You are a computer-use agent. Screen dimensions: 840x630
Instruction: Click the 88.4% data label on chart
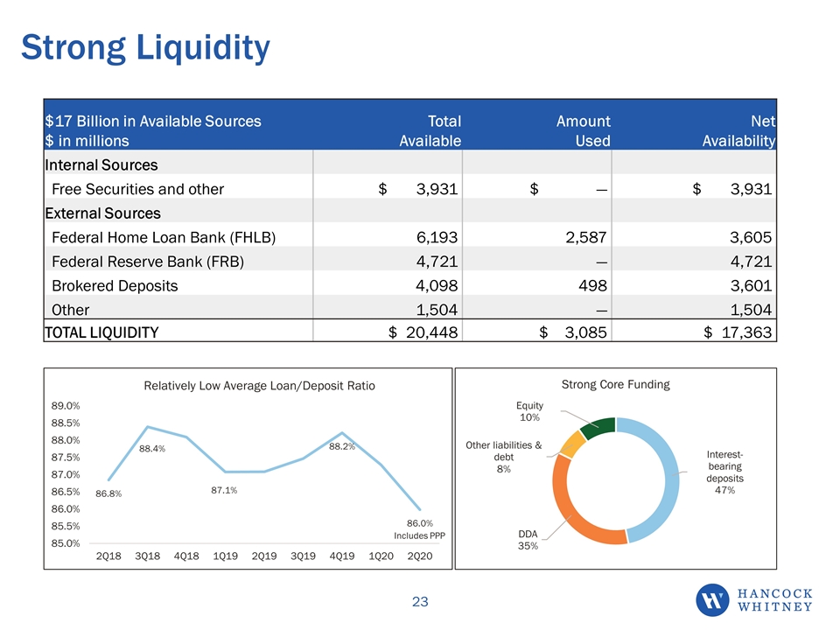point(152,448)
